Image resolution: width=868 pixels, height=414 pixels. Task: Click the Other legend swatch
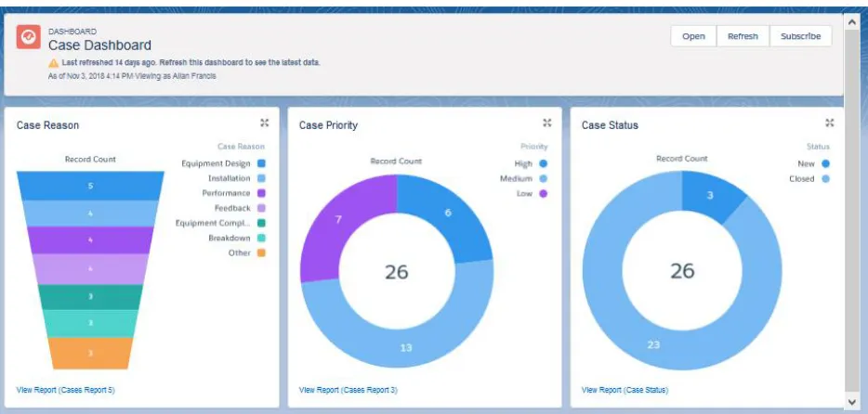click(262, 253)
